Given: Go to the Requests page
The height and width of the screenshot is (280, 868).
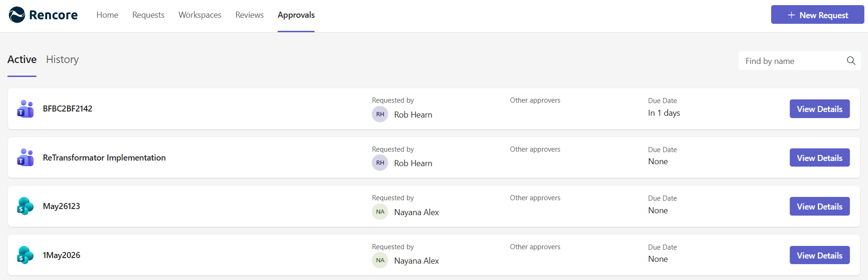Looking at the screenshot, I should 148,15.
